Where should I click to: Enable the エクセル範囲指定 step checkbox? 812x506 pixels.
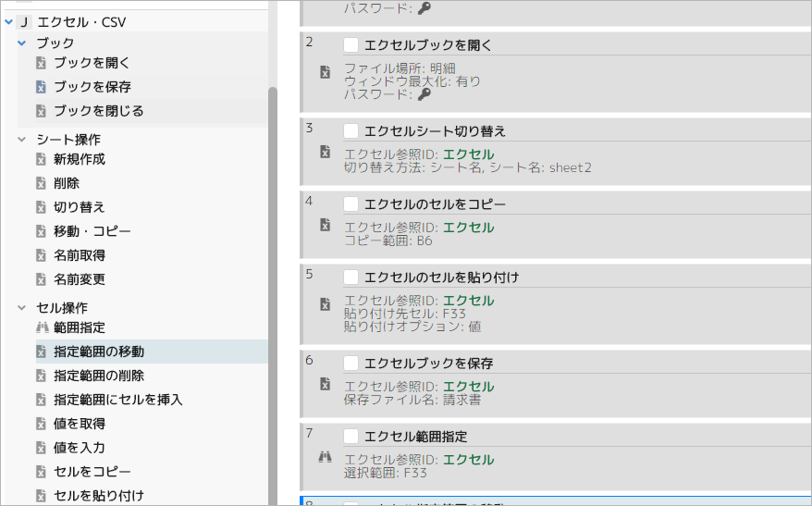[351, 437]
